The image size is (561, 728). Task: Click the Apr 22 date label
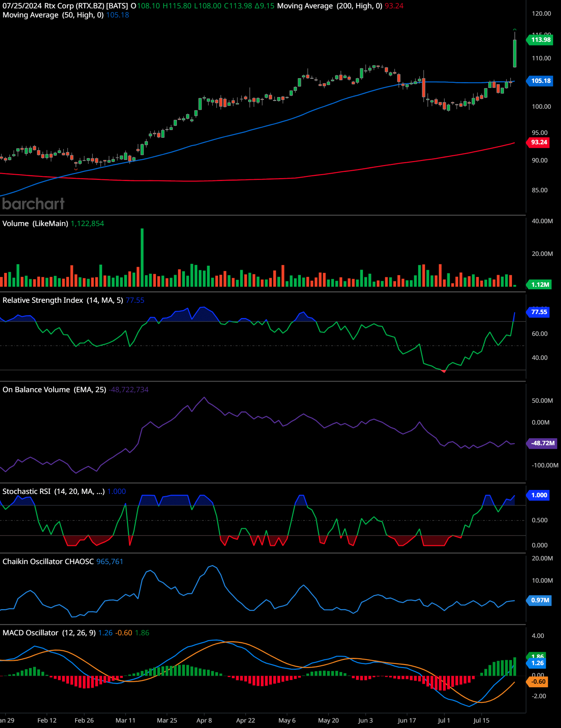point(246,720)
